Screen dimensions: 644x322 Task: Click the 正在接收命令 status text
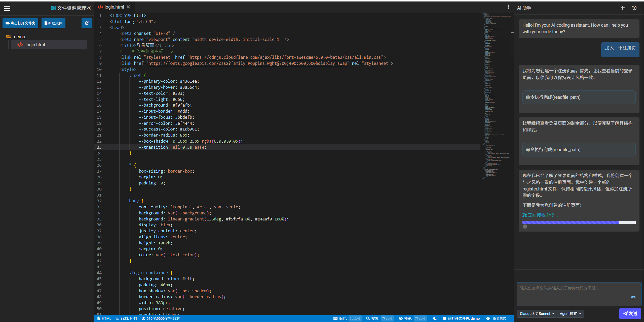(x=540, y=215)
